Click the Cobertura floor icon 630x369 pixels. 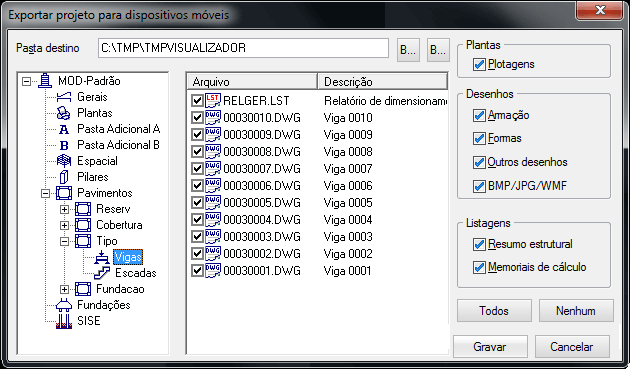pos(83,225)
